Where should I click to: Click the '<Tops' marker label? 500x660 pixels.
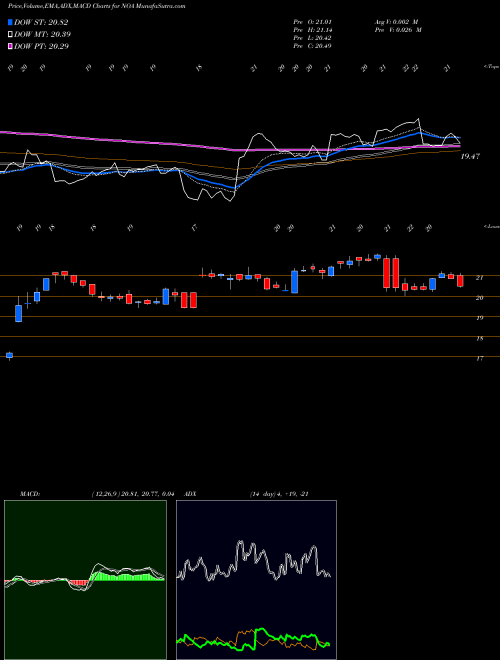pyautogui.click(x=491, y=67)
